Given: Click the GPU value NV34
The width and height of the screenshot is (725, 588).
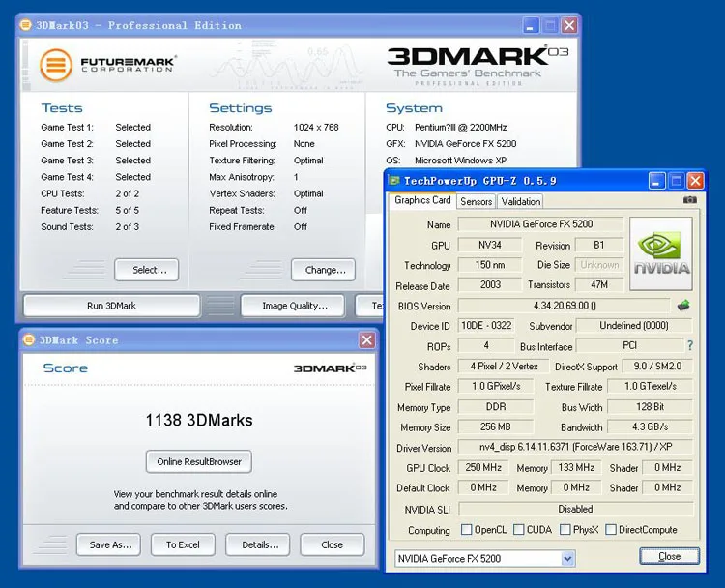Looking at the screenshot, I should click(490, 245).
